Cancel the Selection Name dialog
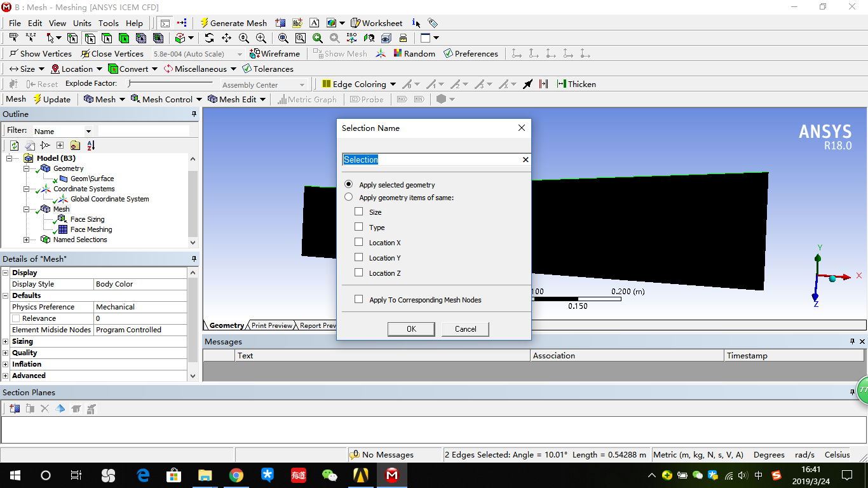The height and width of the screenshot is (488, 868). pyautogui.click(x=465, y=329)
